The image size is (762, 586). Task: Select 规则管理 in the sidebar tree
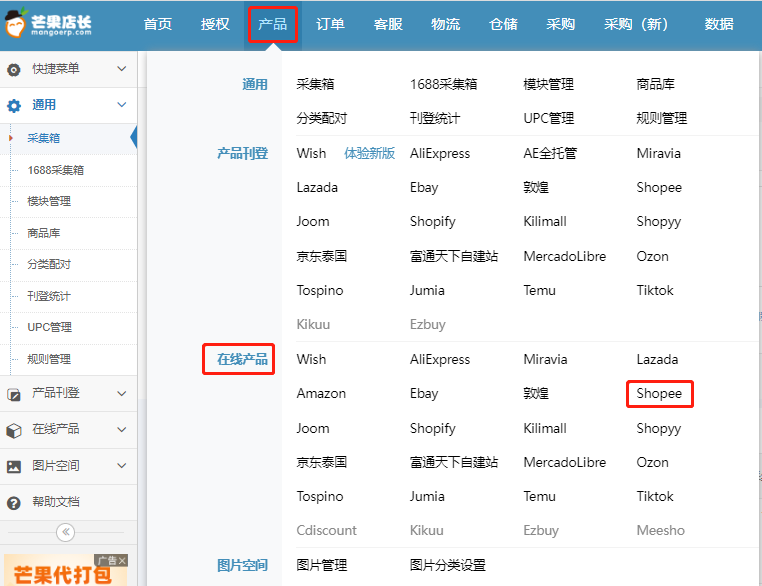tap(49, 359)
